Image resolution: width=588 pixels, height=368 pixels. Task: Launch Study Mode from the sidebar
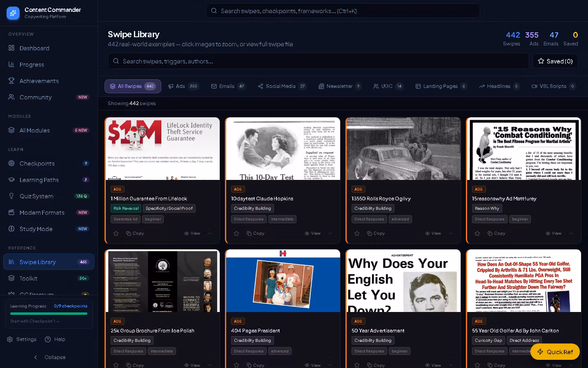click(49, 229)
